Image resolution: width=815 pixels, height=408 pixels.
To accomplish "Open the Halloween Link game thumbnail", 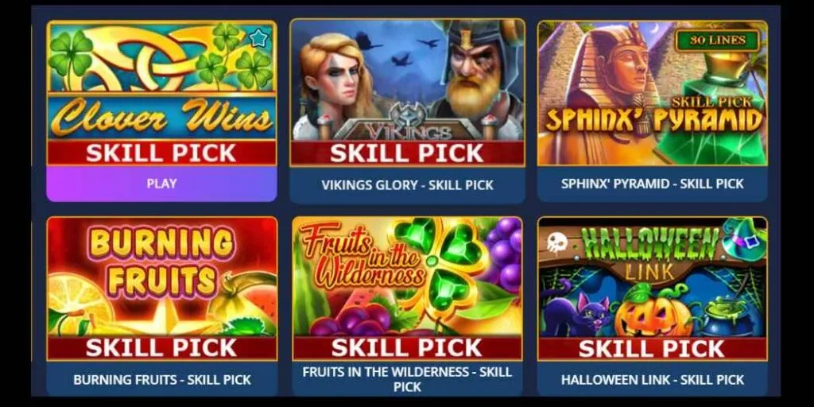I will (x=652, y=289).
